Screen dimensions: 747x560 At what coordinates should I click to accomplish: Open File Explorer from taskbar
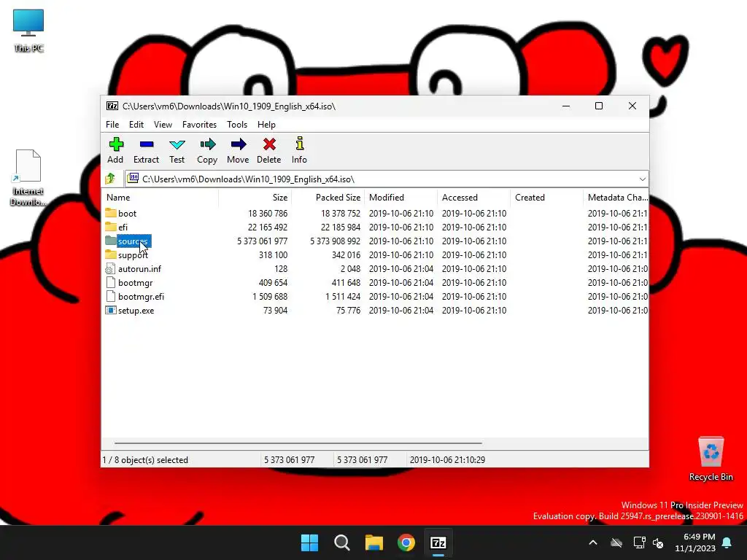click(374, 542)
